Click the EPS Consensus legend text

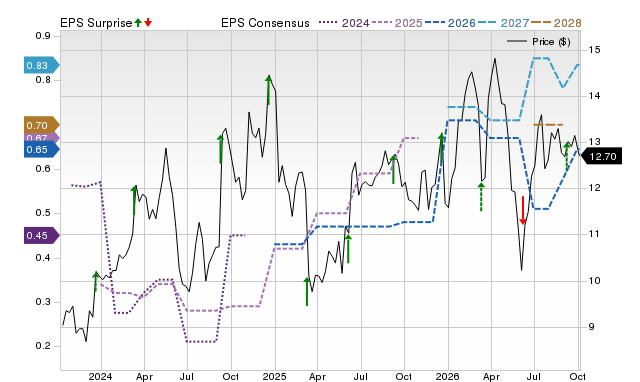click(265, 23)
